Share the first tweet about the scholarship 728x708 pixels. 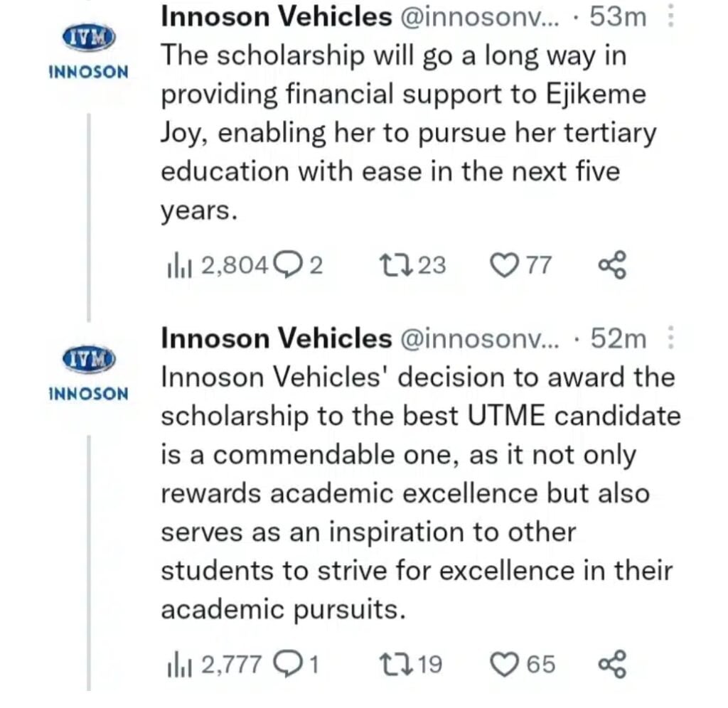(x=611, y=265)
